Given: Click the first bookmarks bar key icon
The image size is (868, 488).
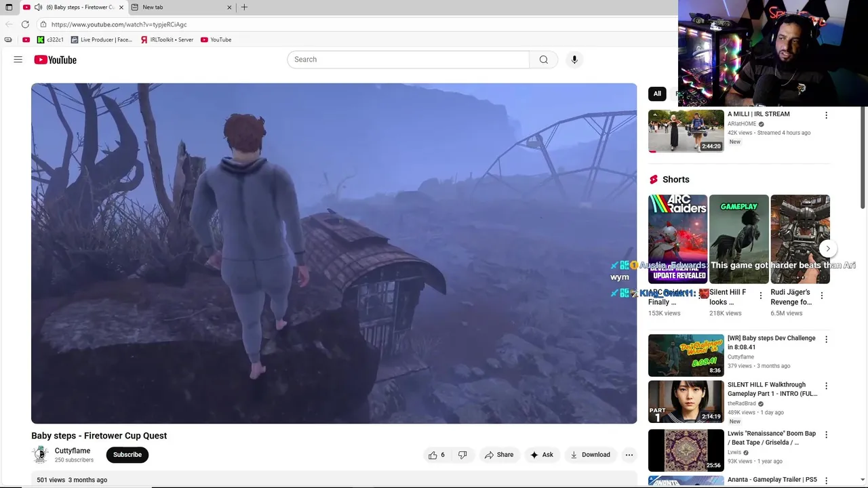Looking at the screenshot, I should pos(8,40).
